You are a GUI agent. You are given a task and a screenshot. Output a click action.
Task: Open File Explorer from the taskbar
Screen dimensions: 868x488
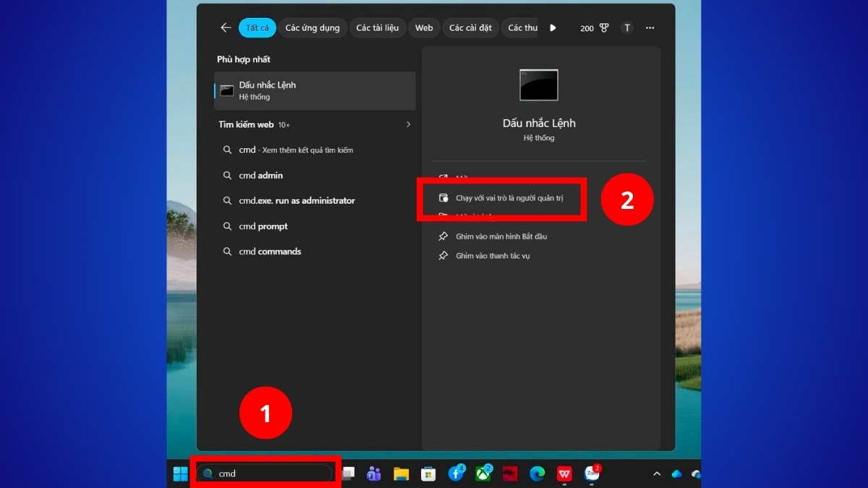tap(400, 475)
